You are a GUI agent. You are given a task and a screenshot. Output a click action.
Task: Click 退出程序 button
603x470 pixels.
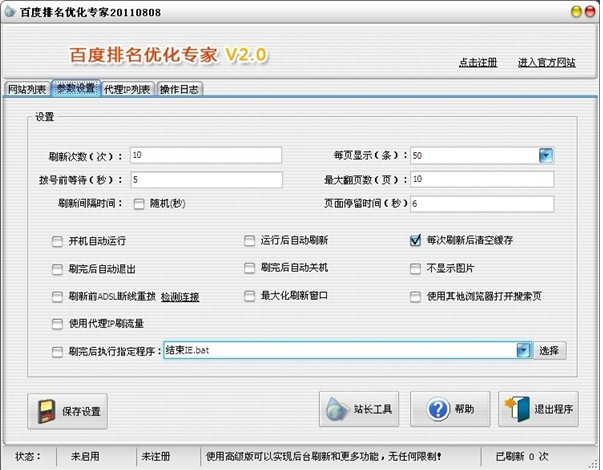point(538,409)
